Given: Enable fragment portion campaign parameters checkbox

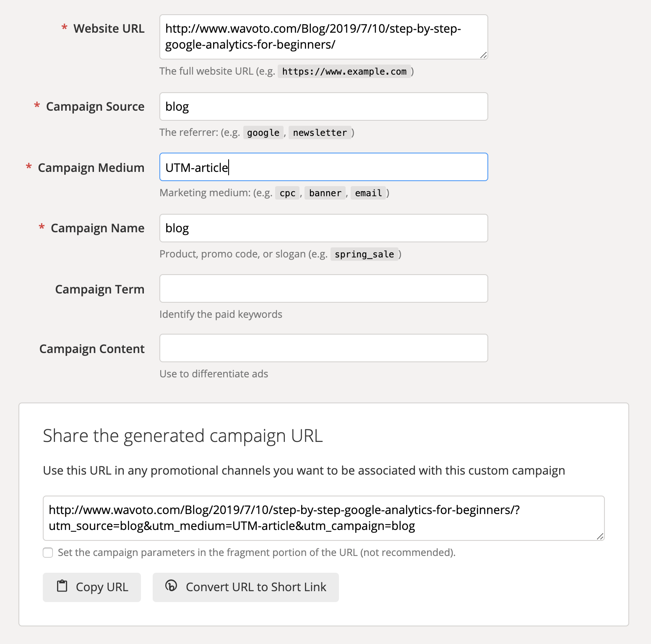Looking at the screenshot, I should click(48, 553).
